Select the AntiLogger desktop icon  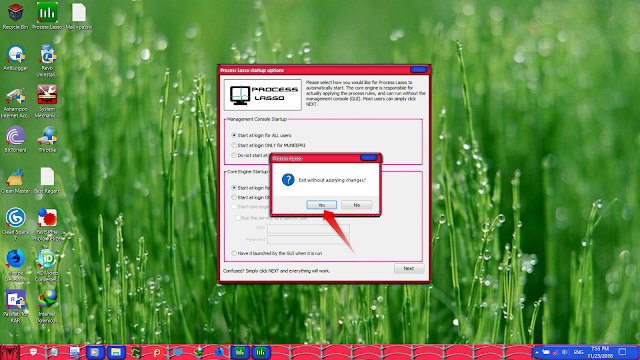16,58
